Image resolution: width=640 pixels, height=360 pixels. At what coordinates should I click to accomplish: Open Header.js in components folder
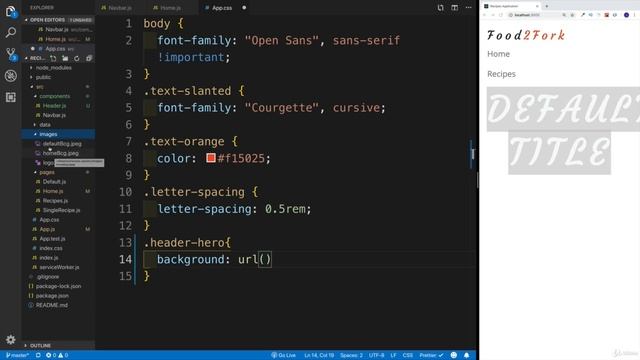pyautogui.click(x=54, y=106)
